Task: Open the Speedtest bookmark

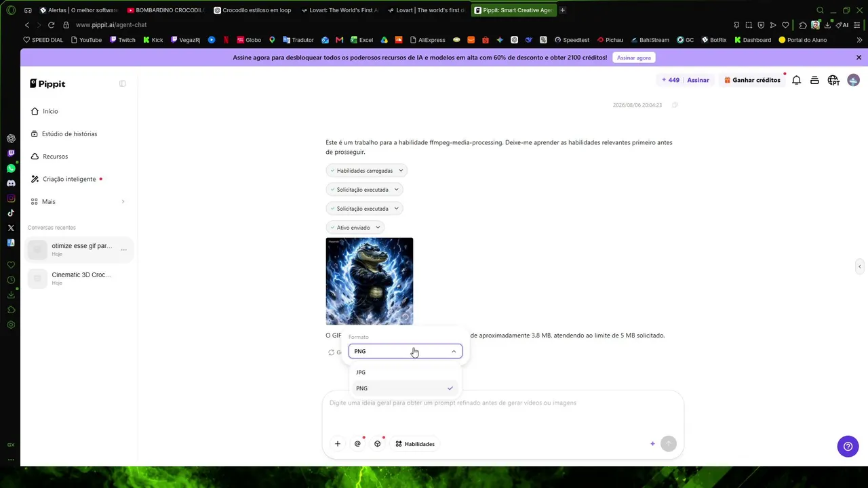Action: point(572,40)
